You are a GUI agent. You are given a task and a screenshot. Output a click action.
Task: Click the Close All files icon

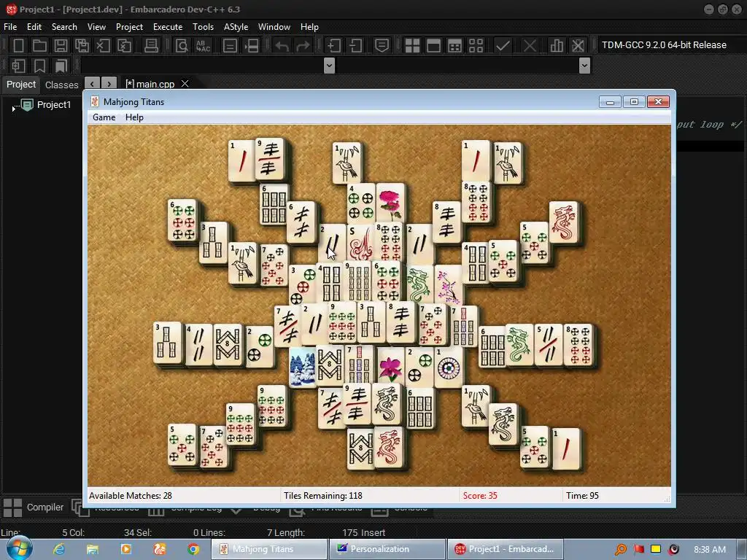pos(124,46)
